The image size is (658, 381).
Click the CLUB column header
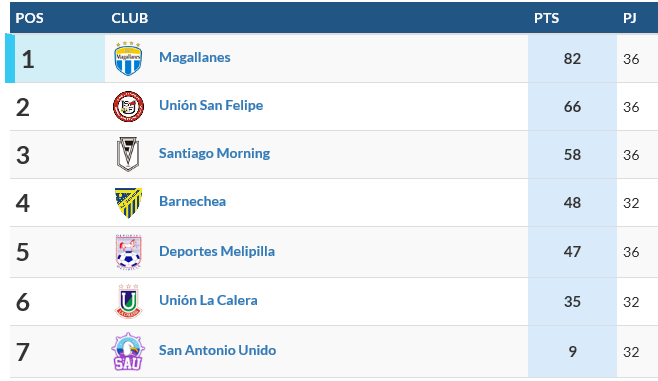[130, 18]
